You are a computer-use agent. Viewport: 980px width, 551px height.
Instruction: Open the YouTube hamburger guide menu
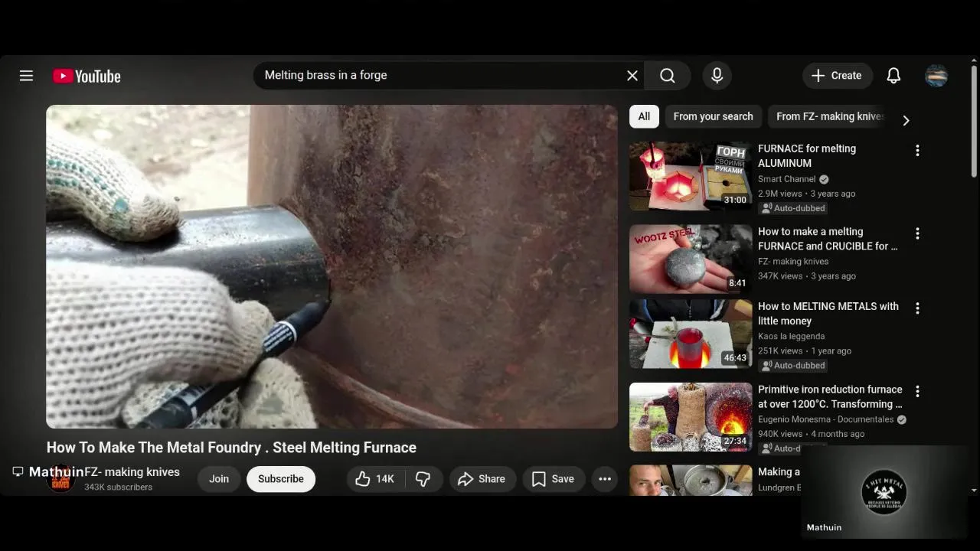pyautogui.click(x=26, y=76)
